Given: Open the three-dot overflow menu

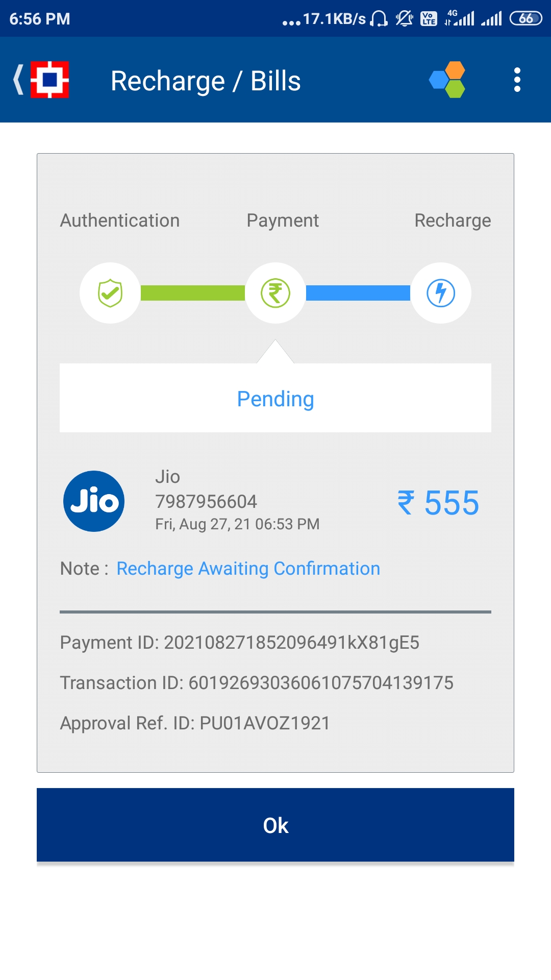Looking at the screenshot, I should click(x=517, y=80).
